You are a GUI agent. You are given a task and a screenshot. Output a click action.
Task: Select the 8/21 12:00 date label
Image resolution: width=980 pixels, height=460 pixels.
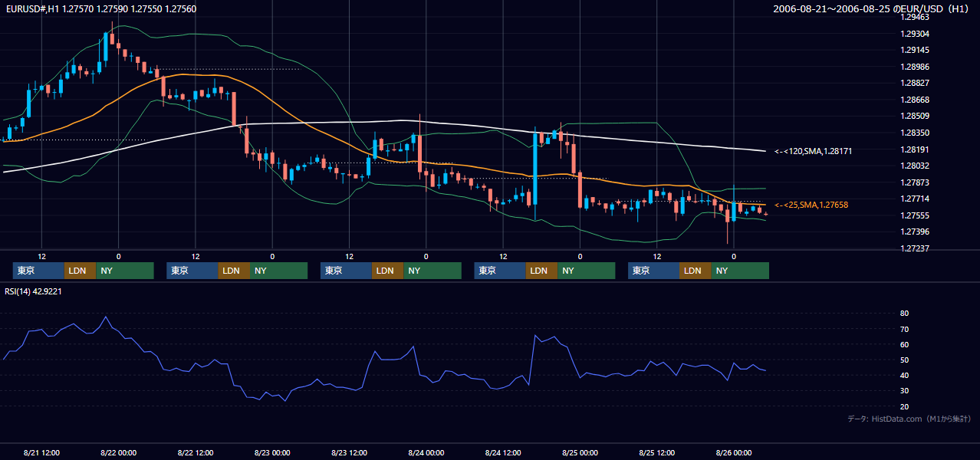tap(42, 452)
